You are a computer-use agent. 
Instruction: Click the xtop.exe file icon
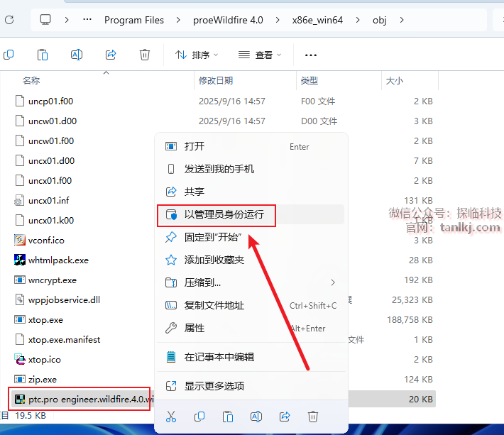pyautogui.click(x=20, y=319)
